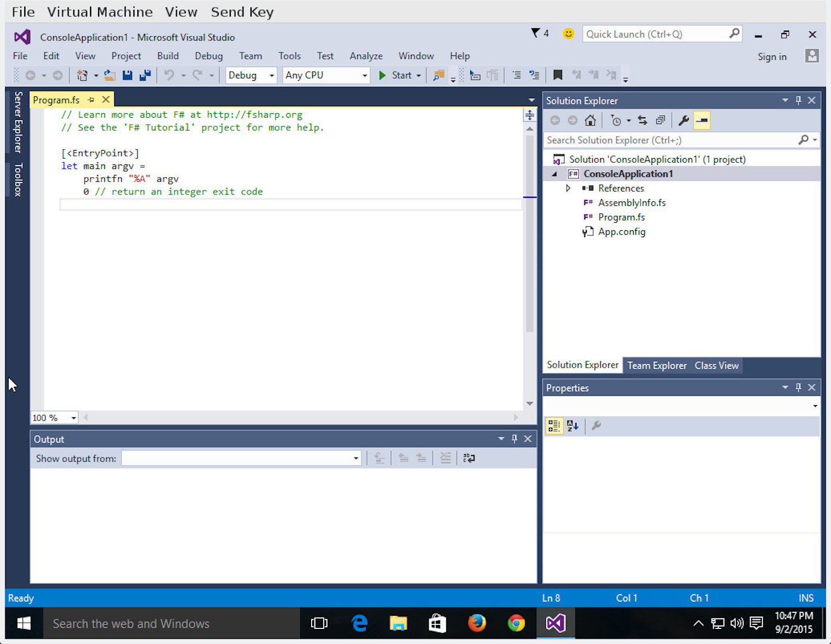Close the Program.fs tab

tap(106, 99)
